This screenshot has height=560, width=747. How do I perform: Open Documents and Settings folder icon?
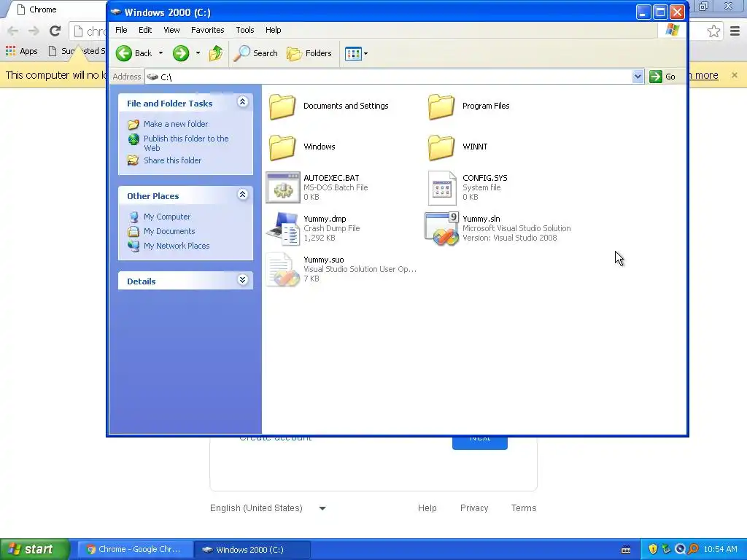point(282,106)
